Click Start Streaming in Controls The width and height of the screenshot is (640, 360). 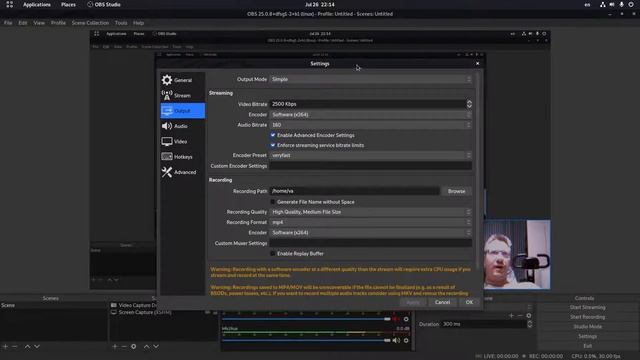pyautogui.click(x=587, y=307)
